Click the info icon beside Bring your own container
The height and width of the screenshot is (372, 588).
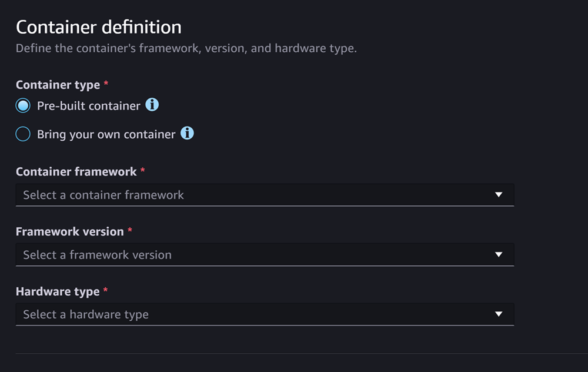187,134
